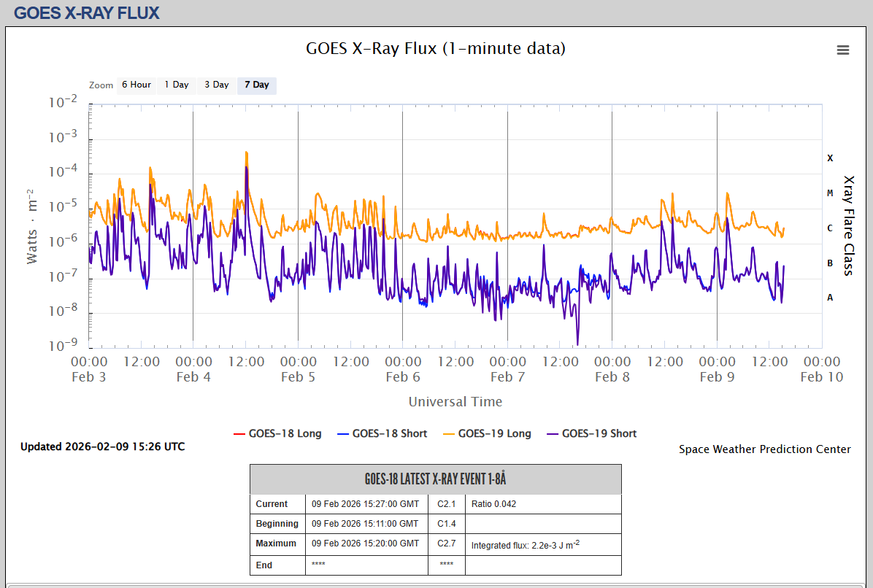Click the Updated 2026-02-09 timestamp text
This screenshot has height=588, width=873.
[102, 446]
